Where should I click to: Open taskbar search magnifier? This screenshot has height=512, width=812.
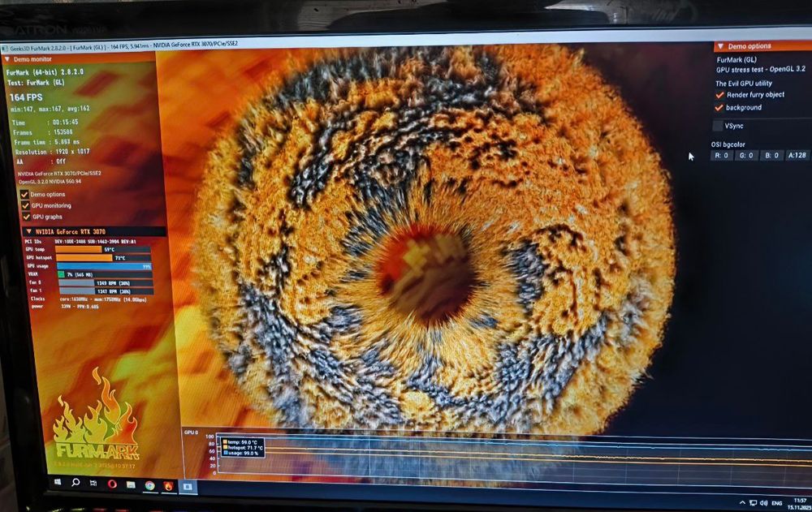click(x=76, y=482)
